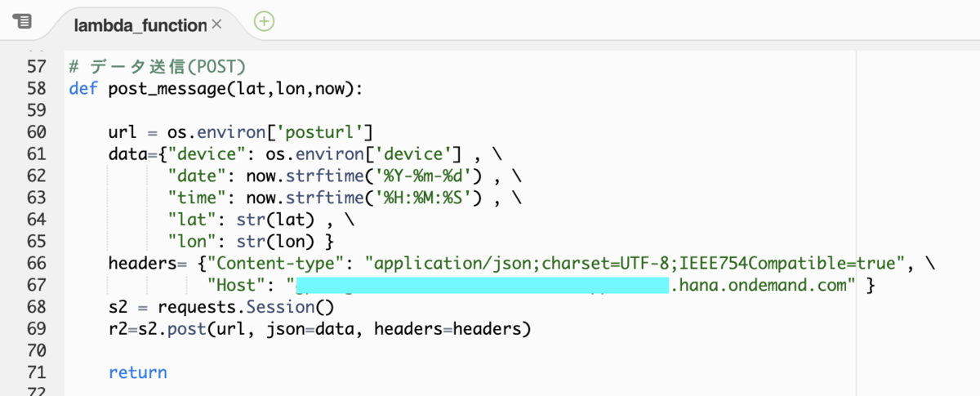The height and width of the screenshot is (396, 980).
Task: Click the "Host" header key
Action: pyautogui.click(x=236, y=286)
